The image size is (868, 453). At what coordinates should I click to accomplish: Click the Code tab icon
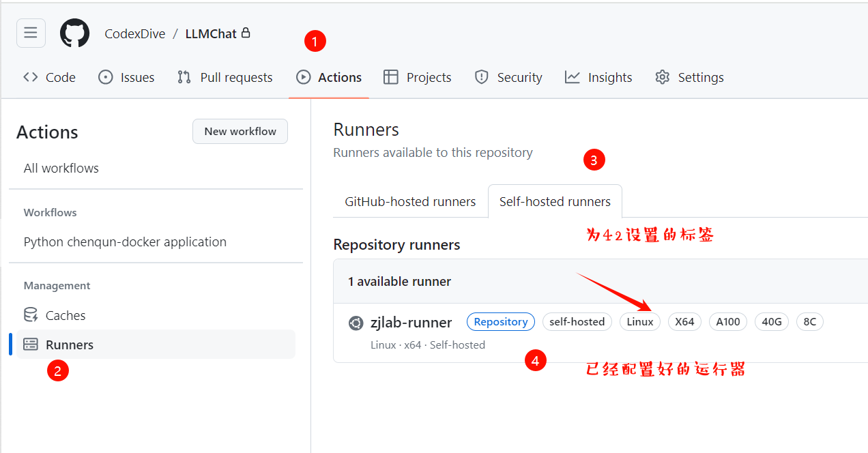pyautogui.click(x=31, y=77)
